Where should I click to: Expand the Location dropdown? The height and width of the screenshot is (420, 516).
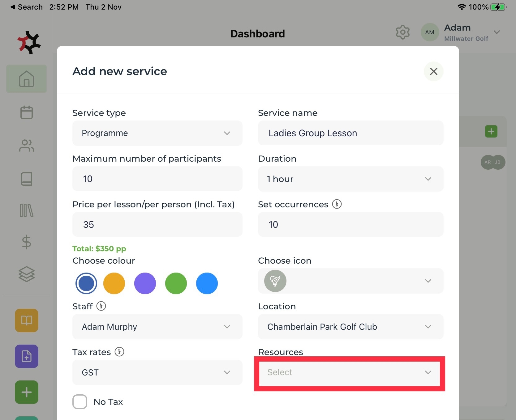click(350, 327)
